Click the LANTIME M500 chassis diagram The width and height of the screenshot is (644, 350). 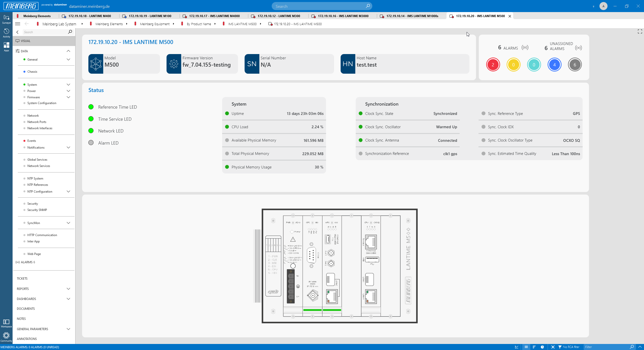tap(339, 266)
